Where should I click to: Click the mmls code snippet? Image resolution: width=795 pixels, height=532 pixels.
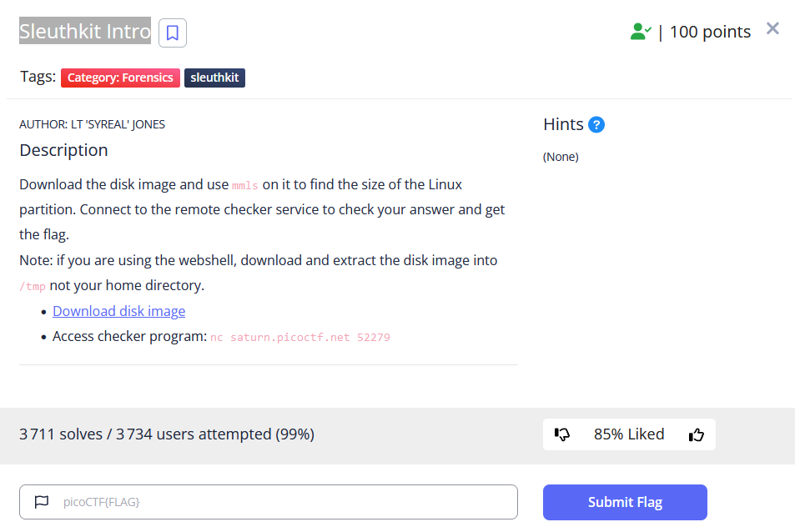click(245, 185)
